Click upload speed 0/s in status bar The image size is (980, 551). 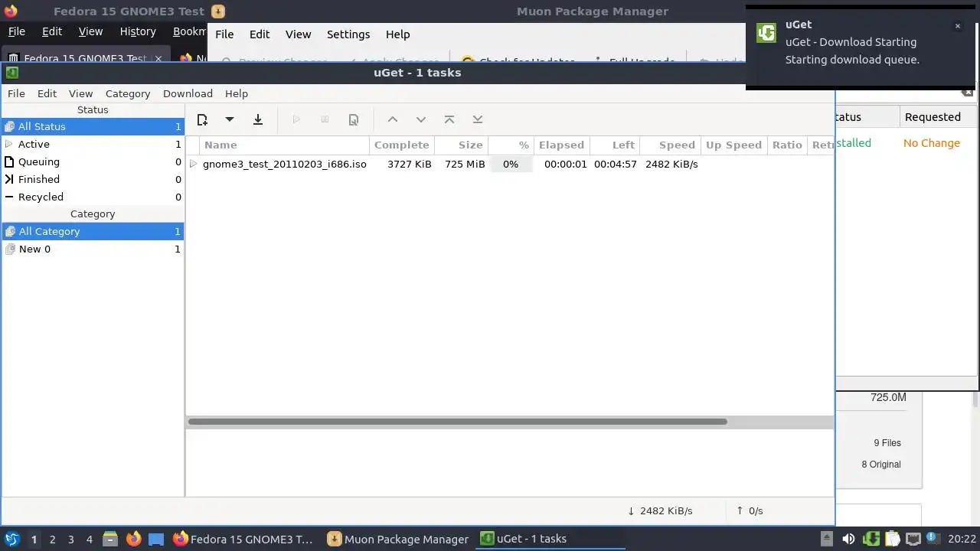750,510
